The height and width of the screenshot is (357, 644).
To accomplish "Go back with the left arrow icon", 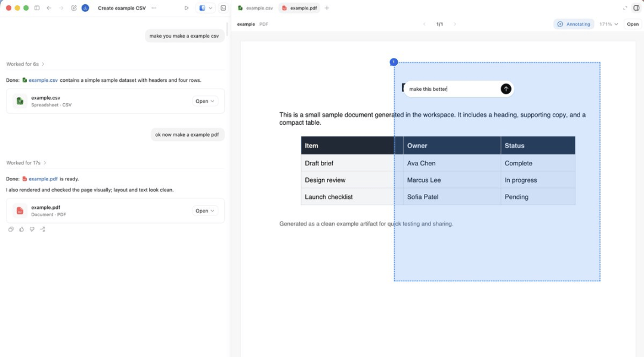I will (x=49, y=8).
